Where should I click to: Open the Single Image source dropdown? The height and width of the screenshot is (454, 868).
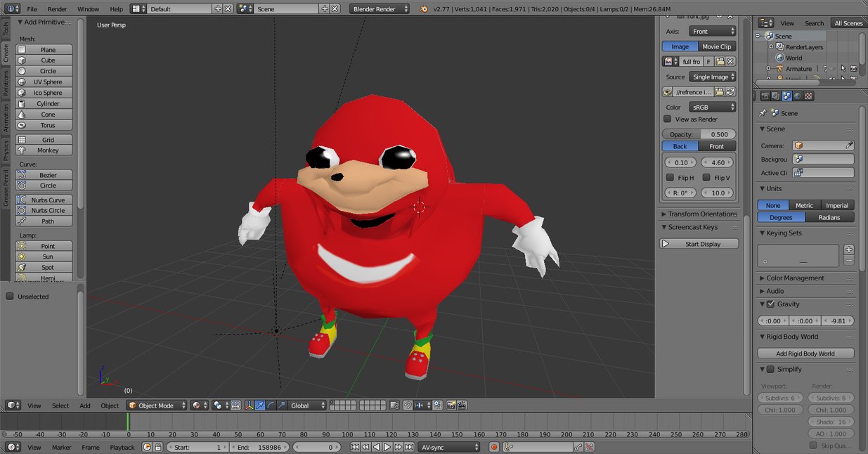click(712, 77)
